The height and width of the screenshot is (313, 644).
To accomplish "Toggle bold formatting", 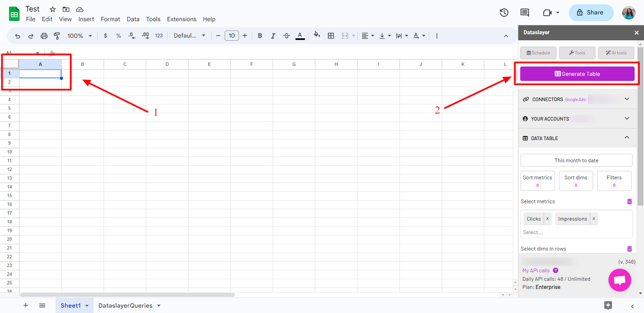I will click(260, 36).
